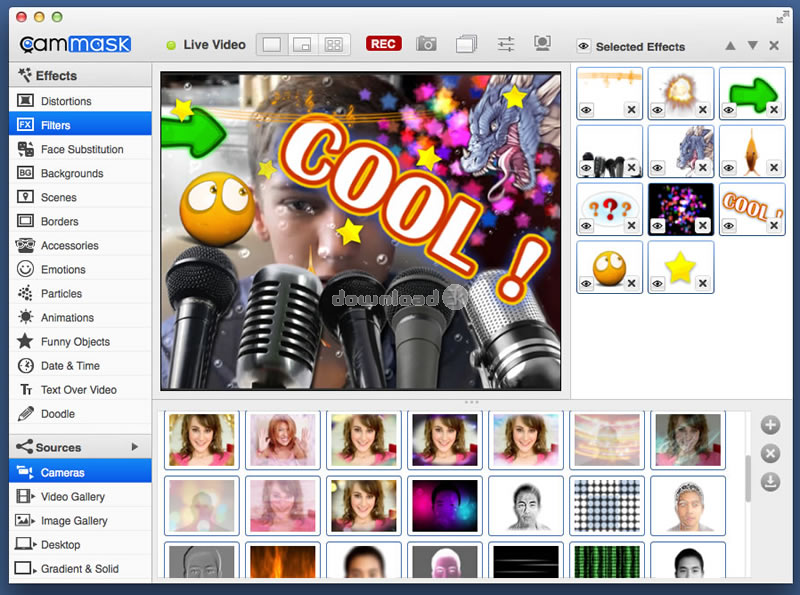The height and width of the screenshot is (595, 800).
Task: Remove the green arrow effect with its X
Action: (x=774, y=110)
